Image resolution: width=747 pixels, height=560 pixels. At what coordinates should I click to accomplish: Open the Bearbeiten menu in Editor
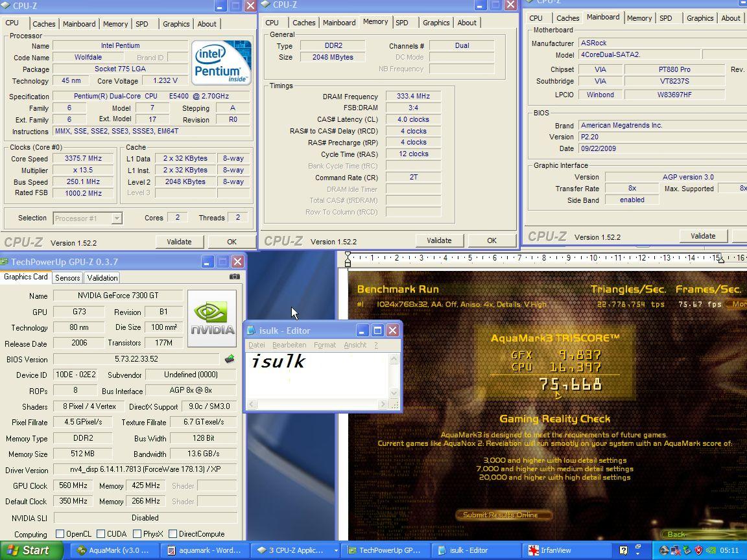289,345
